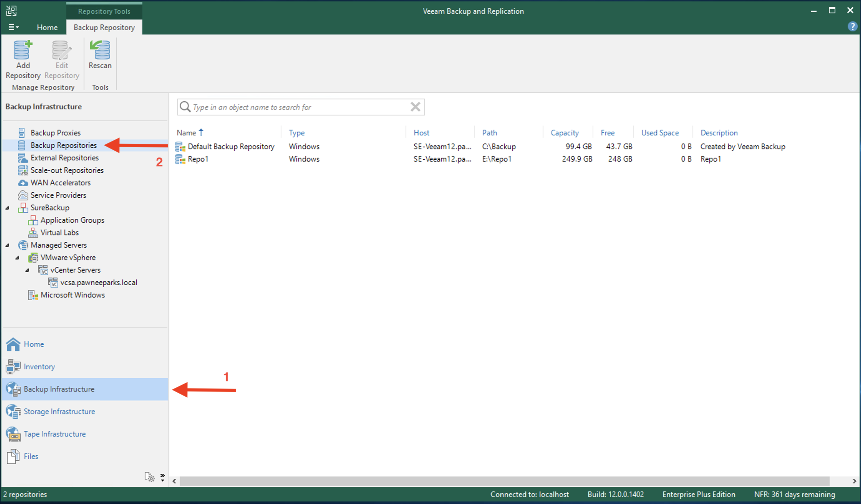Select the SureBackup tree node

(x=50, y=207)
